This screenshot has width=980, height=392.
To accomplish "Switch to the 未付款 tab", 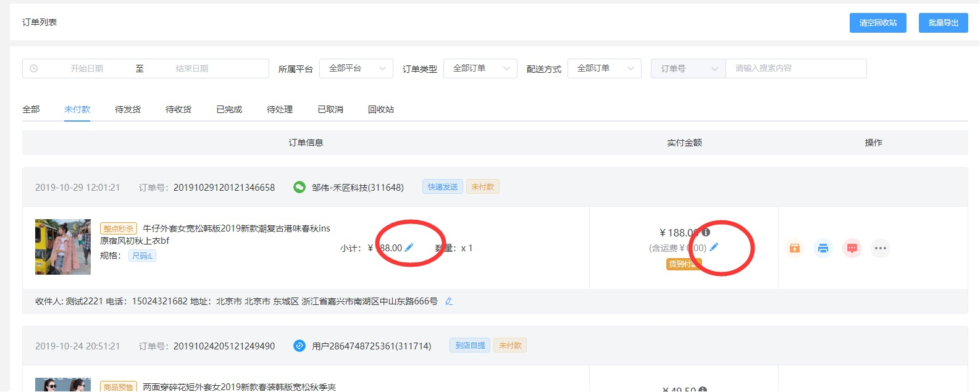I will [77, 109].
